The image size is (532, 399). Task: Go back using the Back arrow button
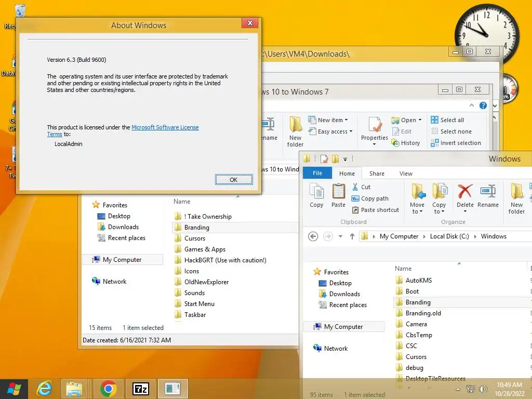pos(313,236)
